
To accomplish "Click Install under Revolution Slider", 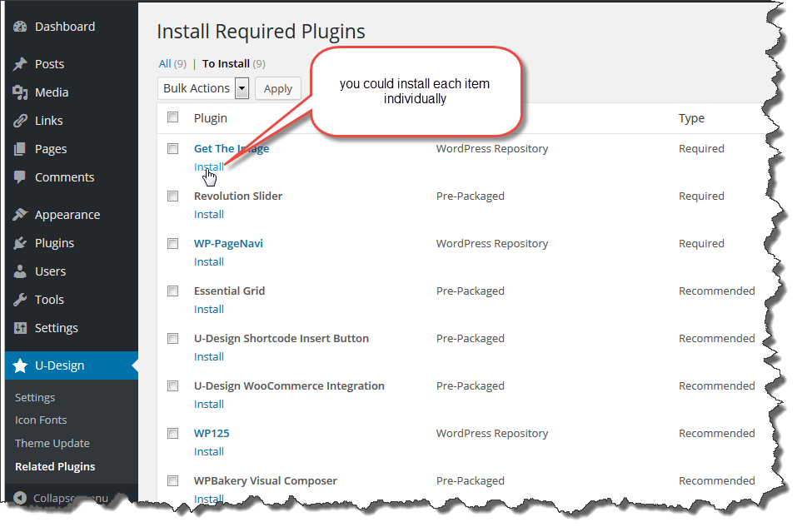I will point(209,214).
